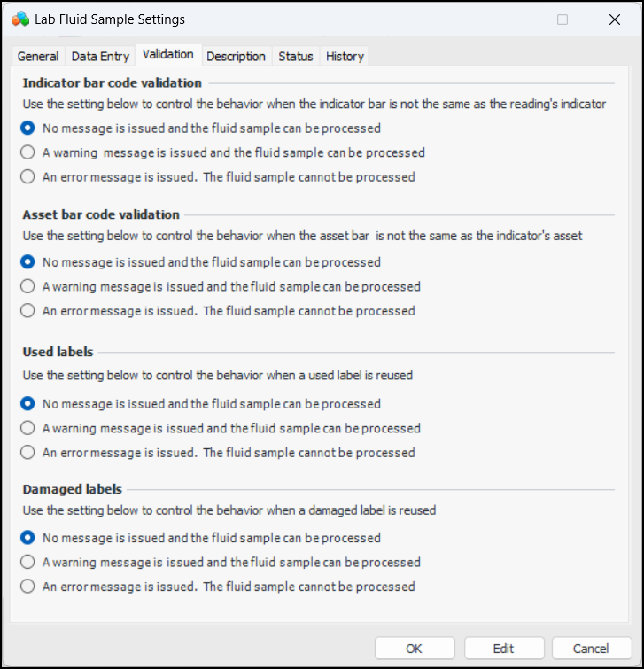The image size is (644, 669).
Task: Select the Validation tab
Action: pyautogui.click(x=167, y=54)
